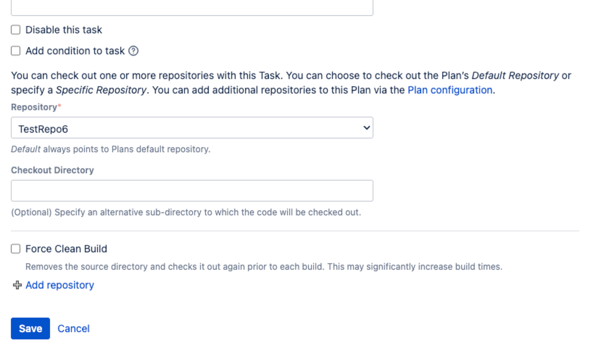Click the 'Add condition to task' label text

coord(75,51)
